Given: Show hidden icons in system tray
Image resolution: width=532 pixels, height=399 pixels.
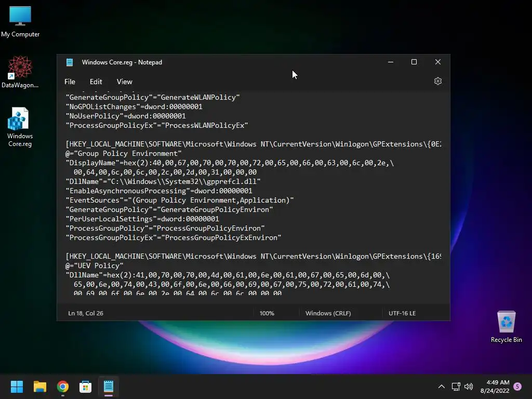Looking at the screenshot, I should [442, 387].
